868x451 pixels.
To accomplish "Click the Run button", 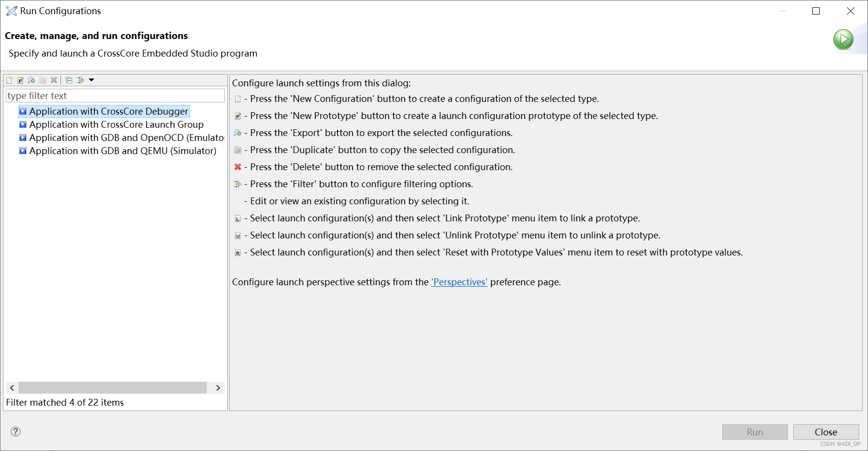I will pyautogui.click(x=755, y=432).
